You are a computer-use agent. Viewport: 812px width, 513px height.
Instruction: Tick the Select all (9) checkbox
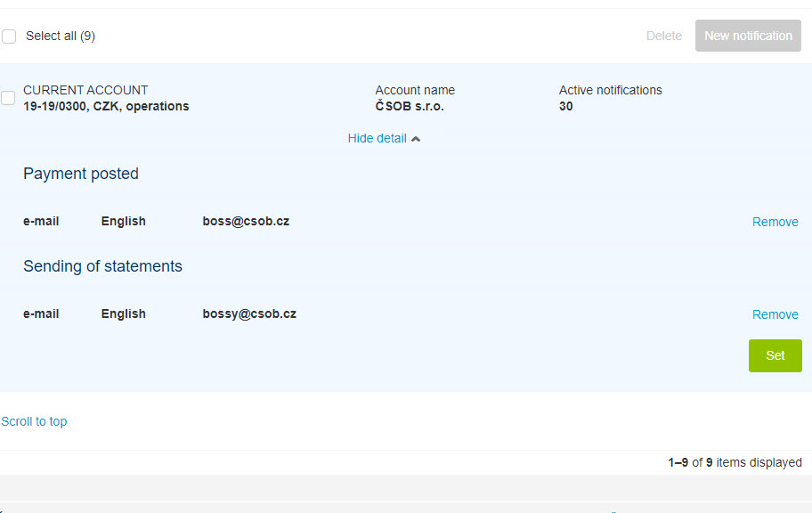click(9, 37)
